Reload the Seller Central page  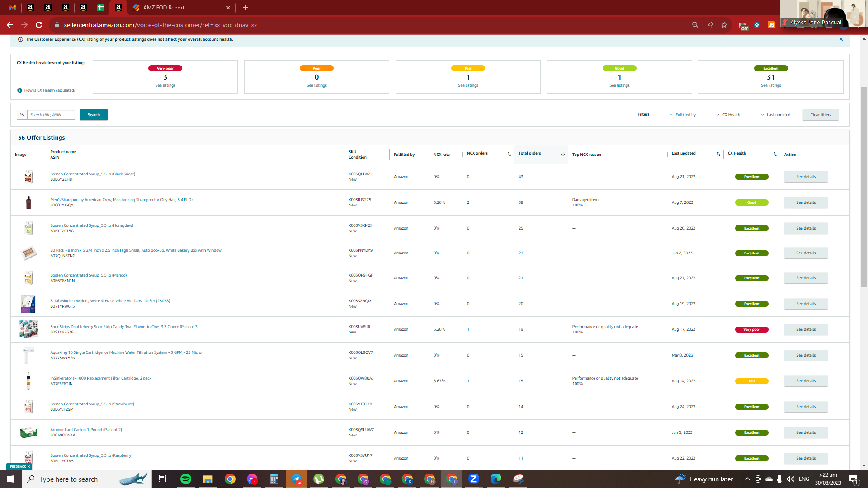coord(39,25)
